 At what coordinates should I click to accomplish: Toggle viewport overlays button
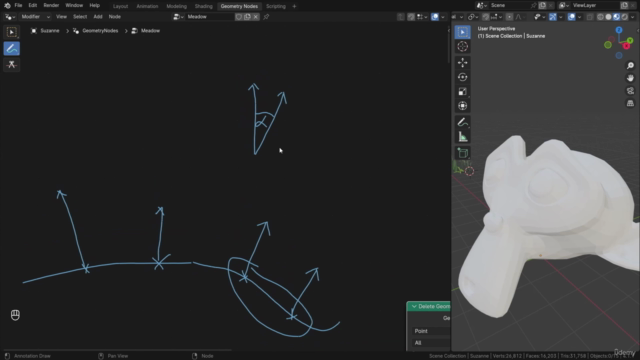(571, 17)
